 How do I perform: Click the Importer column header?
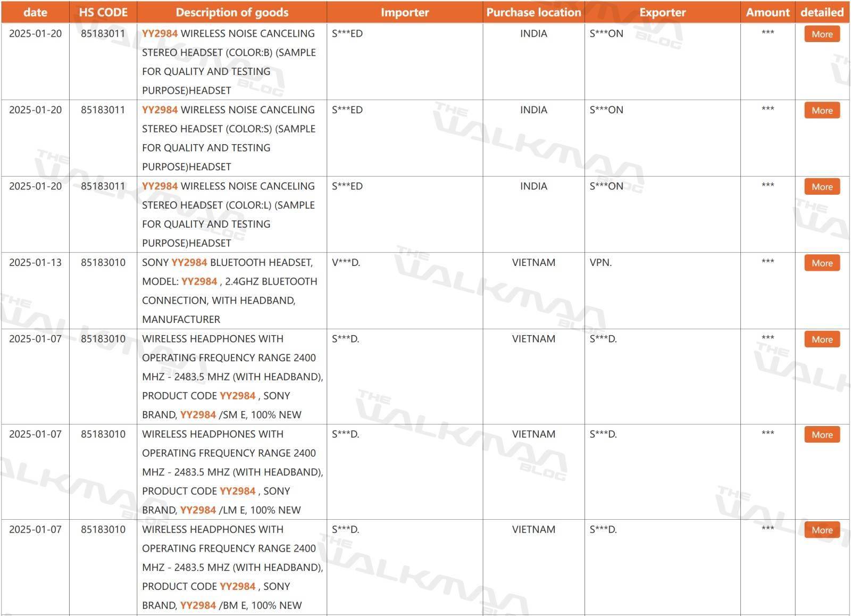pyautogui.click(x=405, y=12)
